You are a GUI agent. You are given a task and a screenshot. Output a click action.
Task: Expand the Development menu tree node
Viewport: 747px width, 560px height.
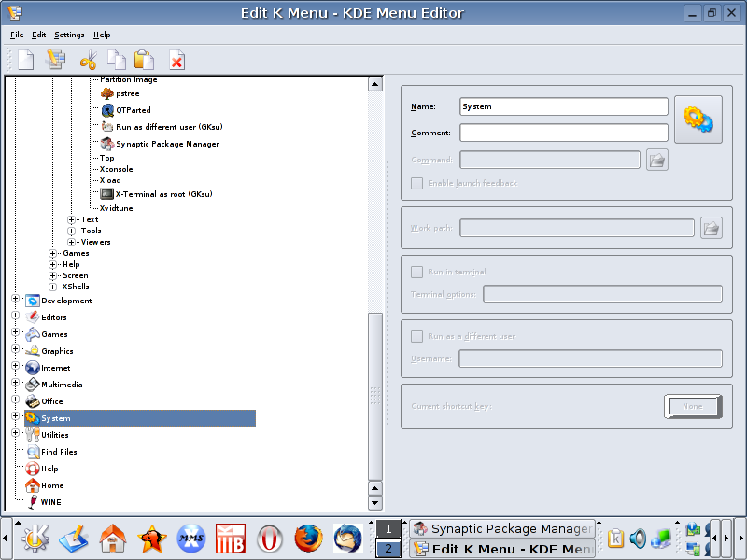15,300
